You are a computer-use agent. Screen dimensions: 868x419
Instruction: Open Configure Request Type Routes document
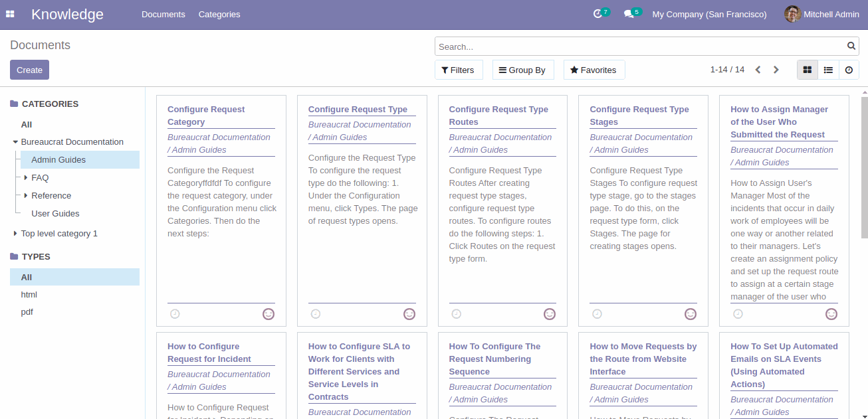[498, 116]
